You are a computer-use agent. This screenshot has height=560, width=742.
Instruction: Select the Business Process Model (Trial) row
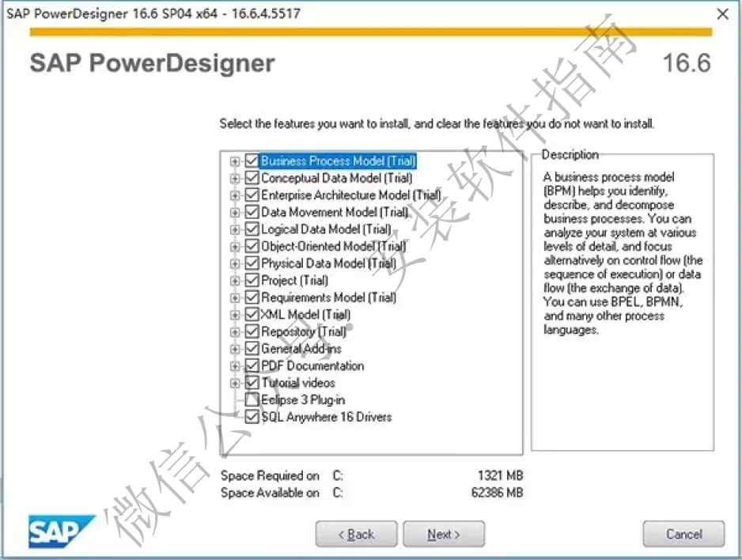[339, 161]
